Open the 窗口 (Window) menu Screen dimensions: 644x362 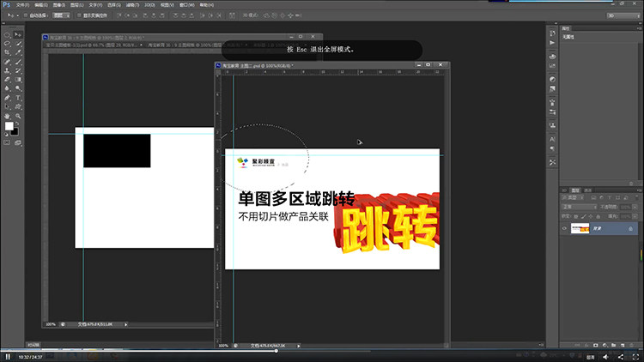coord(187,5)
